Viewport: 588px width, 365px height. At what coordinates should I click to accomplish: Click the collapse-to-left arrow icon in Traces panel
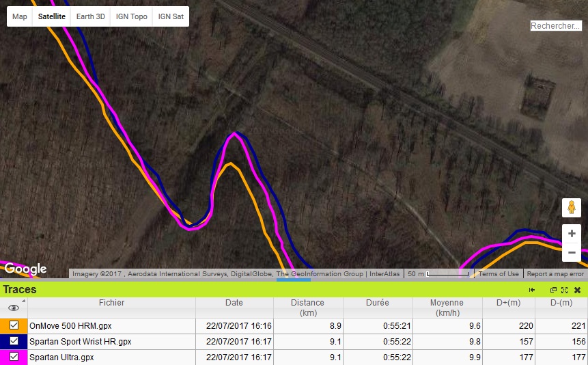(x=532, y=290)
